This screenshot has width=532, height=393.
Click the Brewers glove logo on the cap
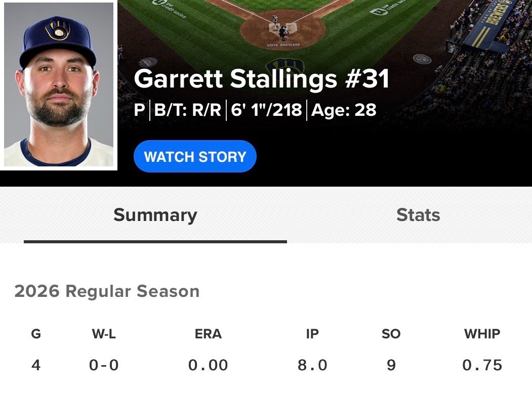(58, 30)
